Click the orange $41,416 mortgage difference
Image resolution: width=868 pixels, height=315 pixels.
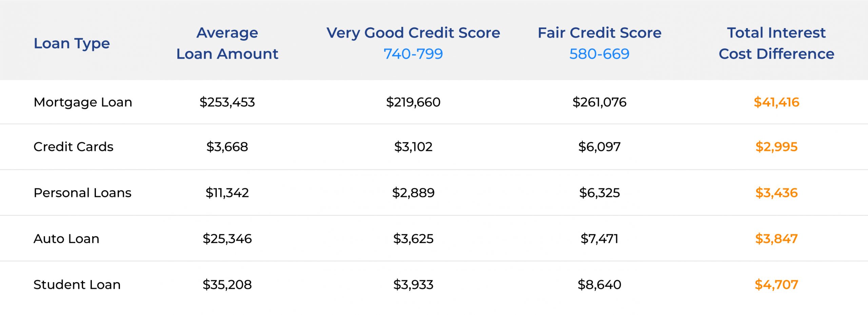776,102
